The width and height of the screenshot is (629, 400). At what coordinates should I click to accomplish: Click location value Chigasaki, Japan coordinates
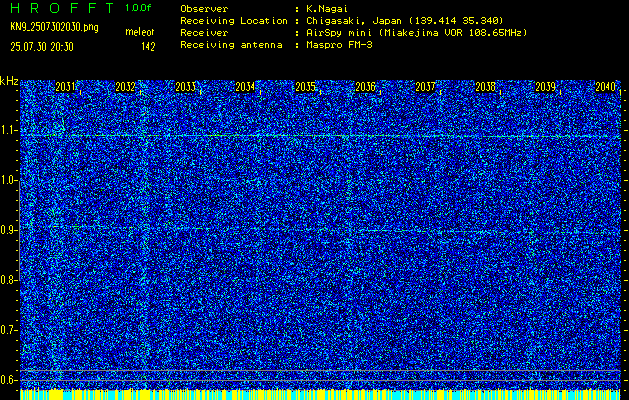tap(405, 21)
